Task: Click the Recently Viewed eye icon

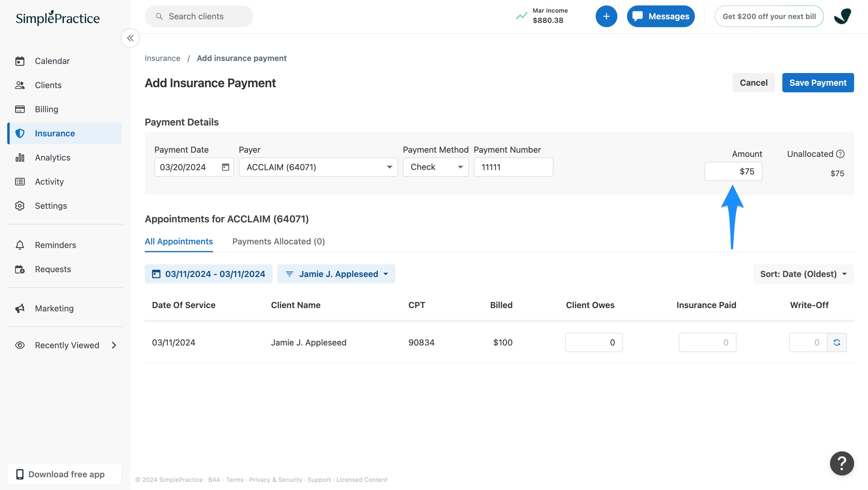Action: pos(20,345)
